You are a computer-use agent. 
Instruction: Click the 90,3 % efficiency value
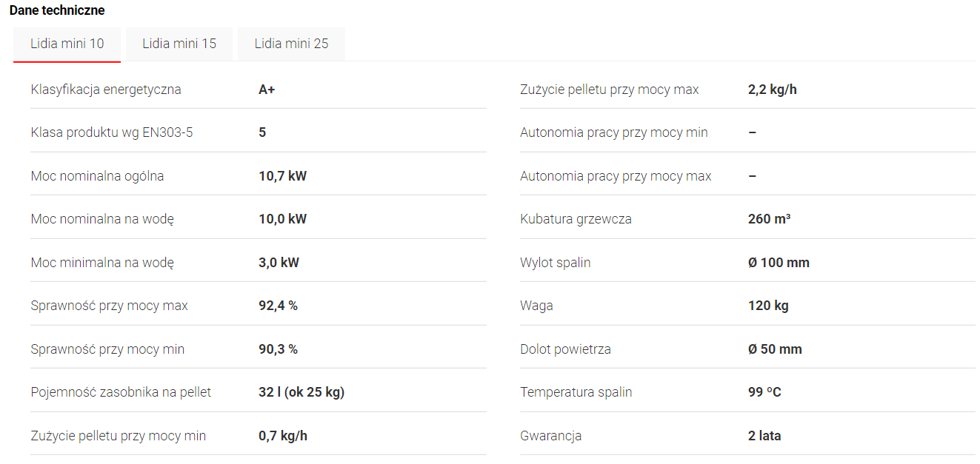(x=278, y=349)
